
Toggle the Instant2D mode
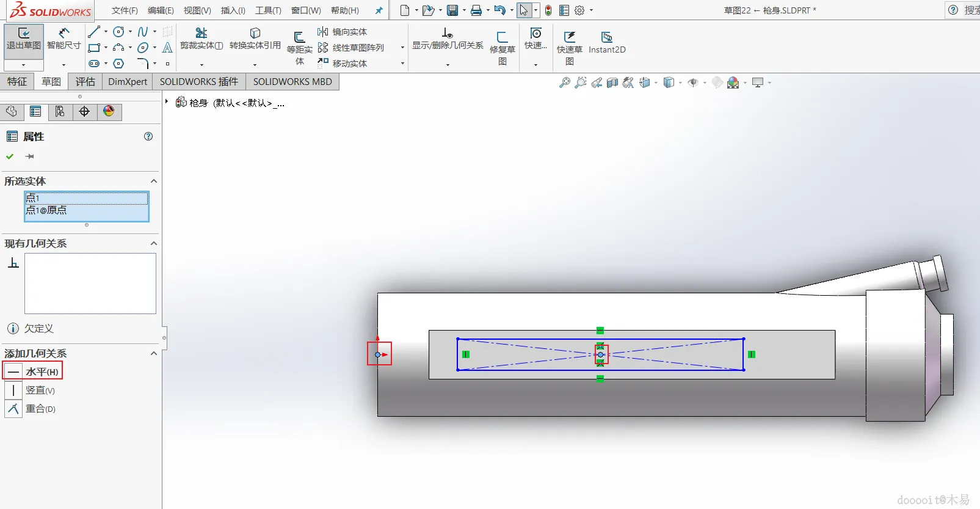point(606,43)
